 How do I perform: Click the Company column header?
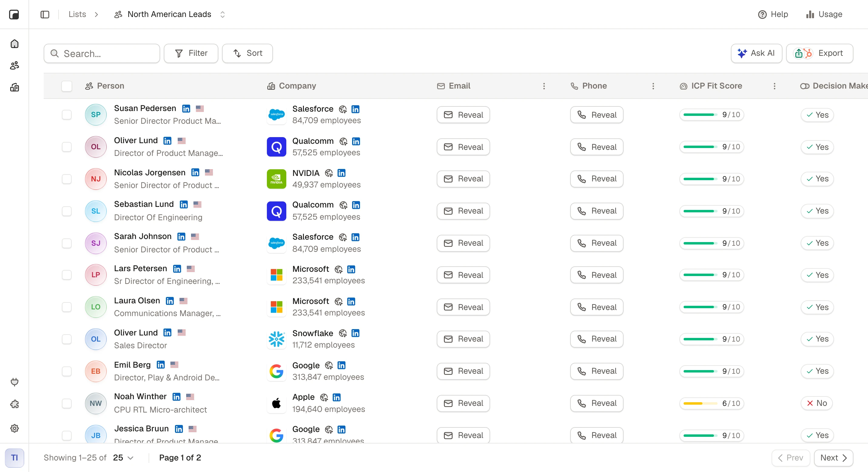pos(292,86)
